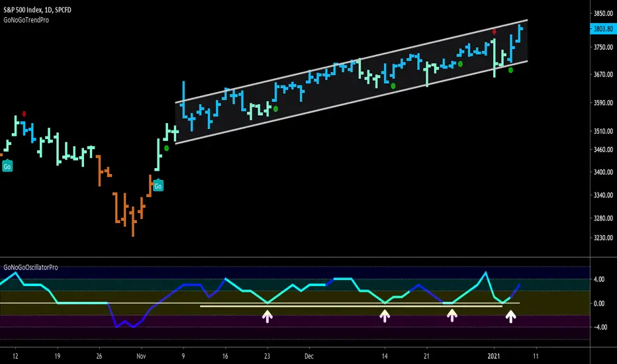
Task: Click the Go signal badge at chart's left edge
Action: click(x=7, y=167)
